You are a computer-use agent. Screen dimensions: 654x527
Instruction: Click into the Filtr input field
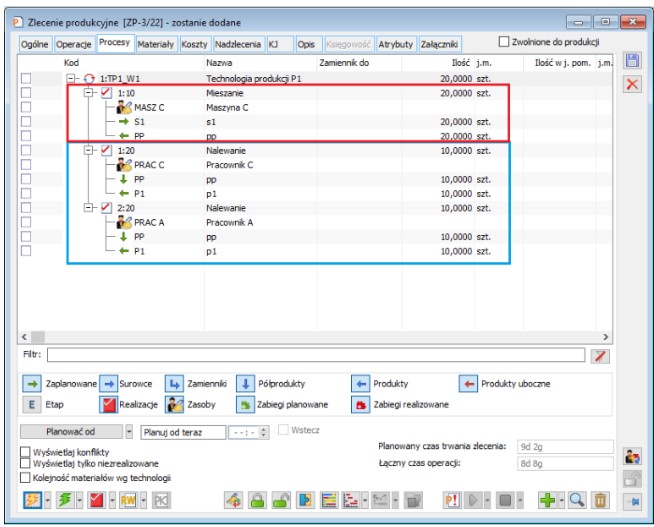316,355
